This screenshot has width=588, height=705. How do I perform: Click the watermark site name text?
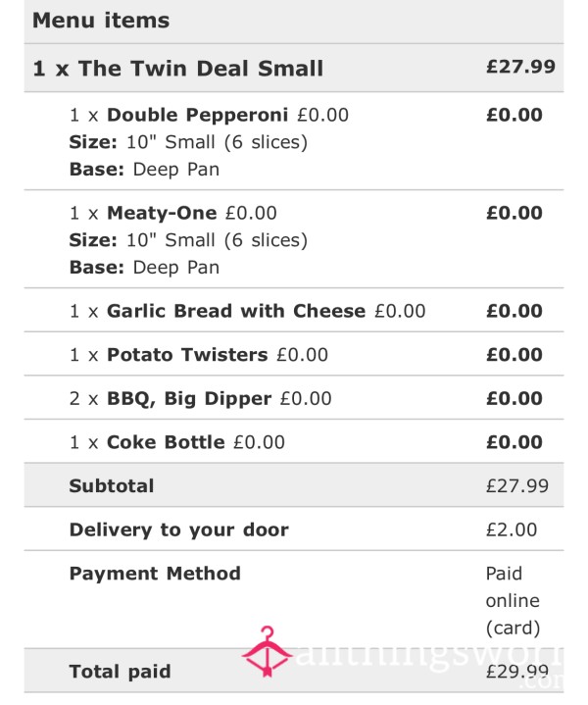point(429,663)
